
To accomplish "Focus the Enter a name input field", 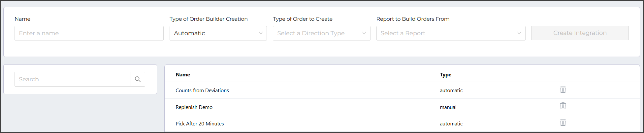I will pos(89,33).
